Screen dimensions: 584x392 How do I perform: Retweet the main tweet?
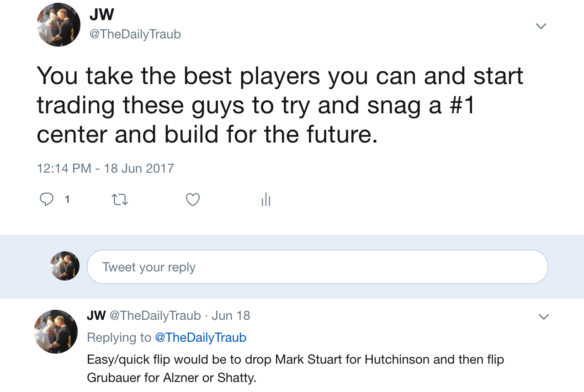(x=120, y=199)
